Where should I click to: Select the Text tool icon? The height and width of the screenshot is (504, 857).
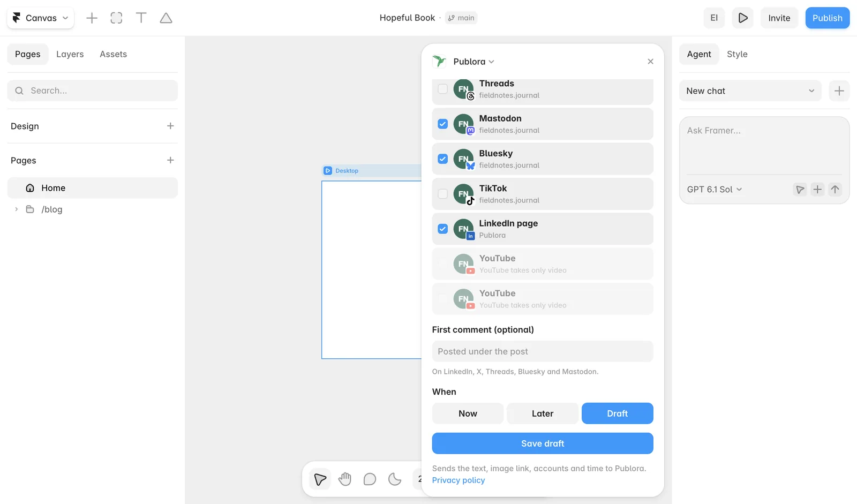point(141,18)
